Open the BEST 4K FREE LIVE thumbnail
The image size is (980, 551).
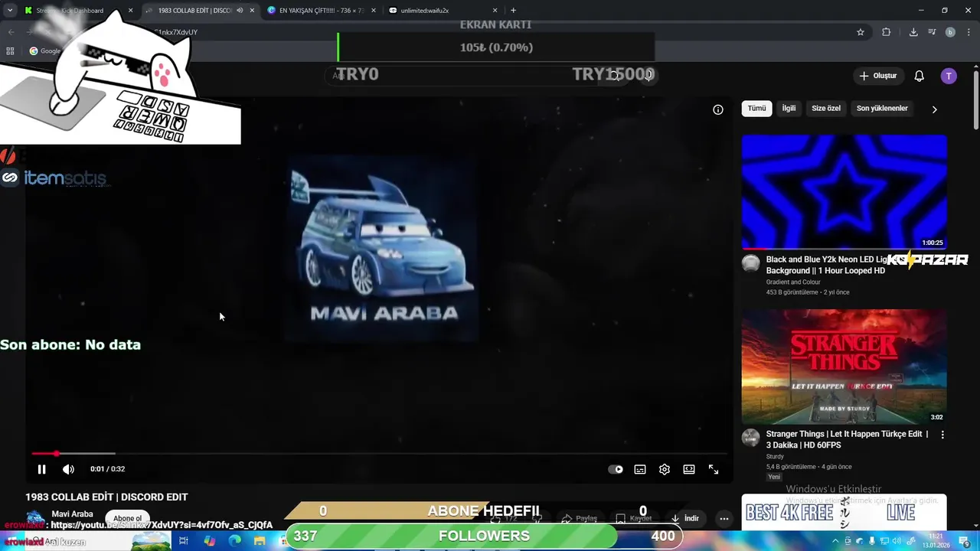click(844, 513)
